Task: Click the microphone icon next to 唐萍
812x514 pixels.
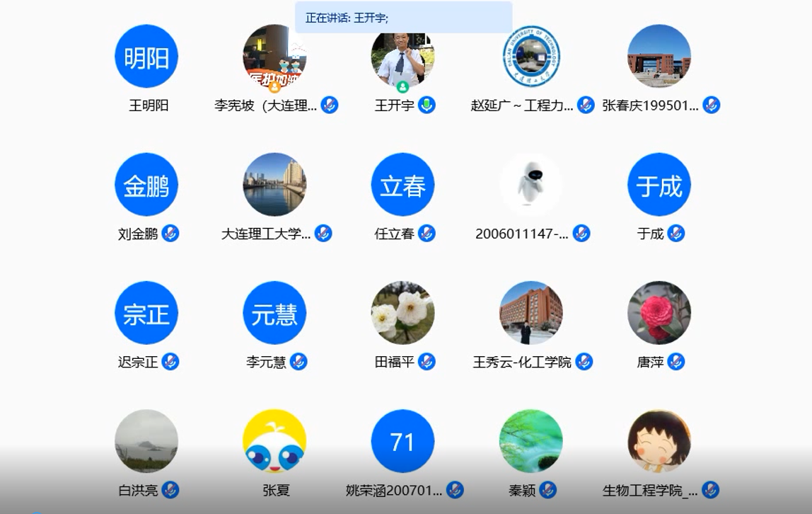Action: [x=676, y=362]
